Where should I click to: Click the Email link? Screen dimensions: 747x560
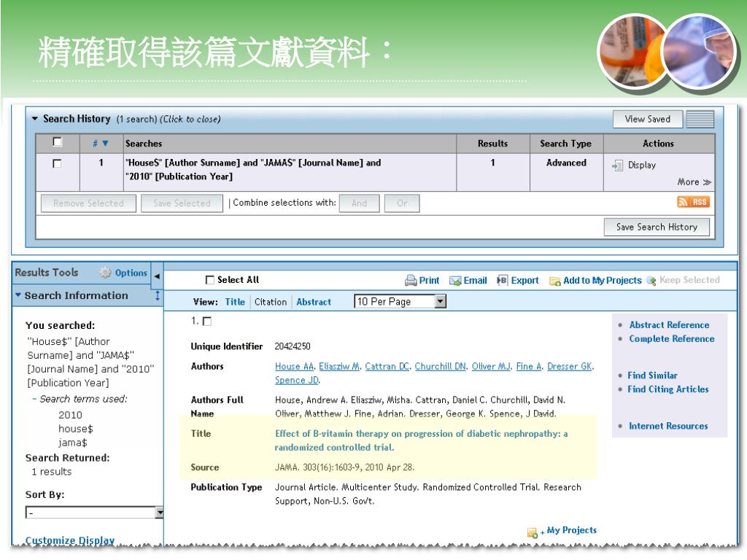pyautogui.click(x=475, y=281)
